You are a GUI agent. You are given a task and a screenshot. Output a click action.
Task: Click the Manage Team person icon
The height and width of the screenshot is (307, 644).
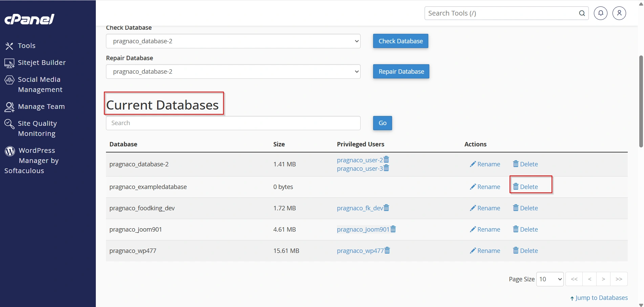[9, 107]
